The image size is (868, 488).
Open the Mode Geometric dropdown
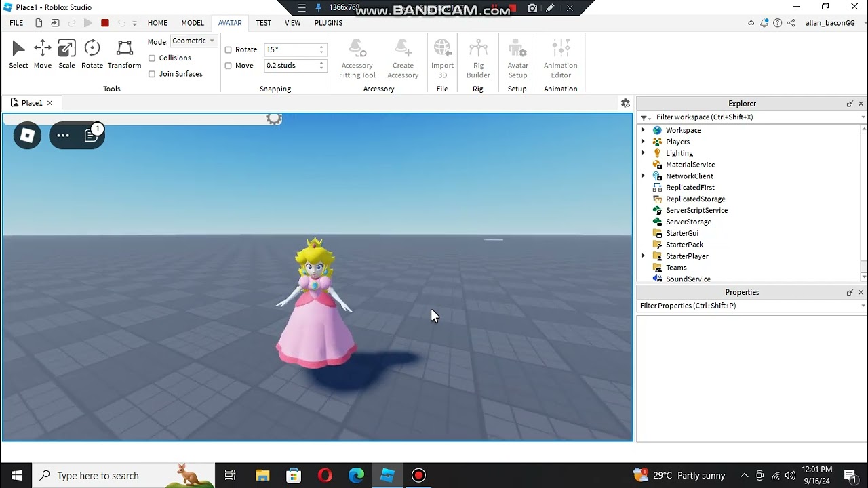tap(193, 41)
